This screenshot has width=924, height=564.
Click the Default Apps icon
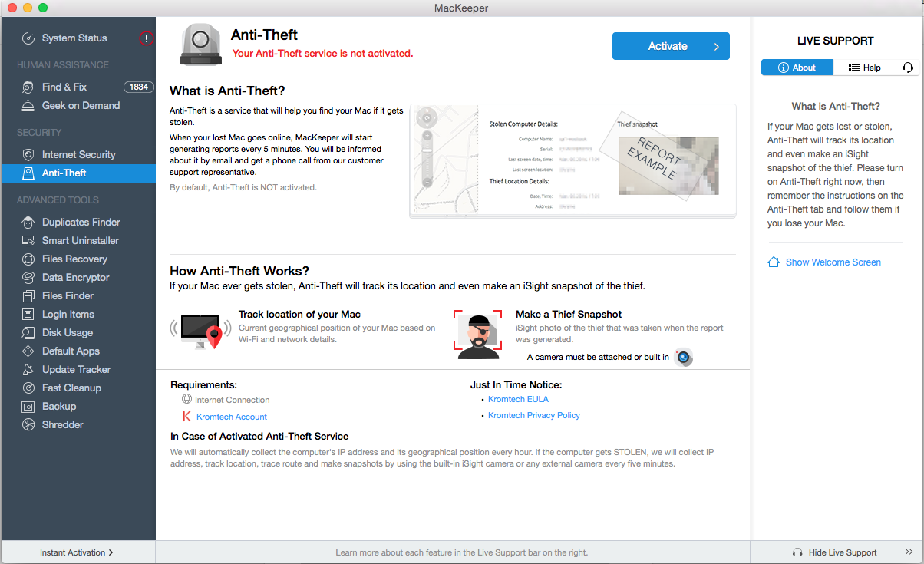click(x=28, y=351)
